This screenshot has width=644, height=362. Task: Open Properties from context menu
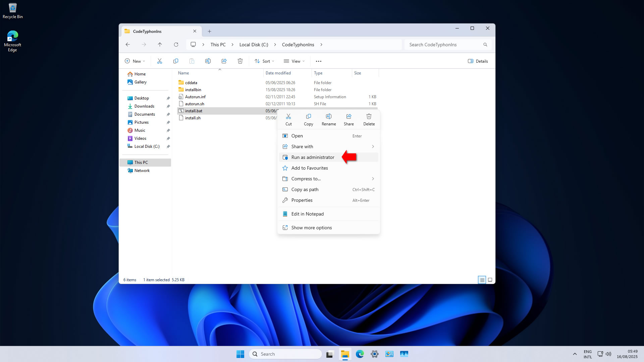tap(329, 200)
